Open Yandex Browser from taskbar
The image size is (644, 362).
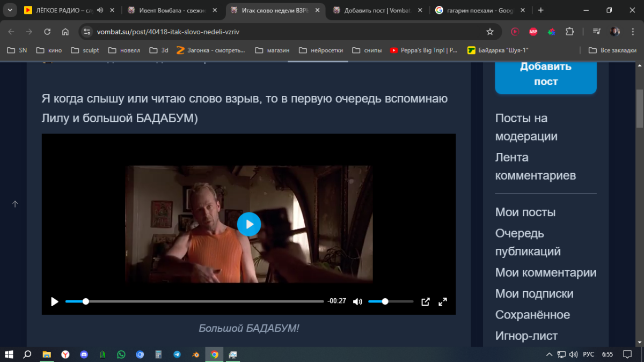65,354
